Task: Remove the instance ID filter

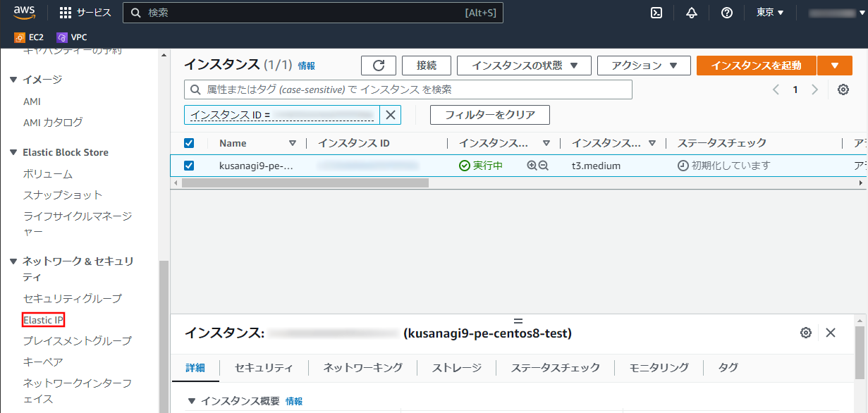Action: tap(391, 115)
